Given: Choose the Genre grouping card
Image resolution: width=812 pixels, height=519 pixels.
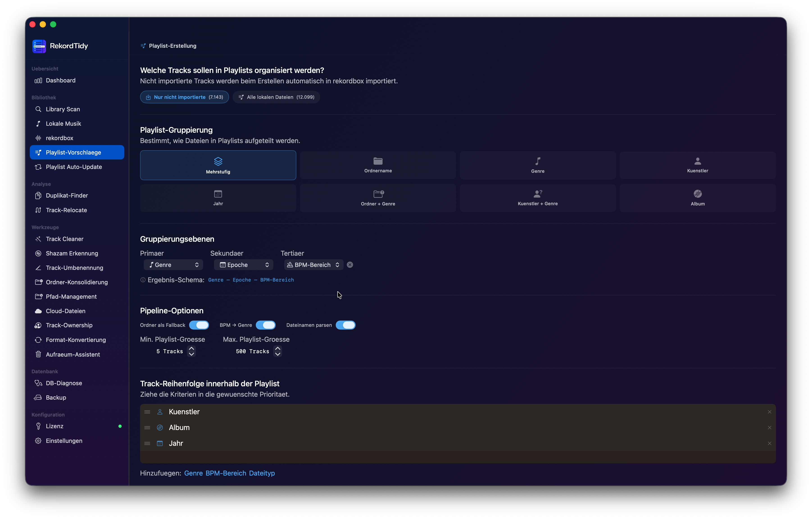Looking at the screenshot, I should click(x=538, y=165).
